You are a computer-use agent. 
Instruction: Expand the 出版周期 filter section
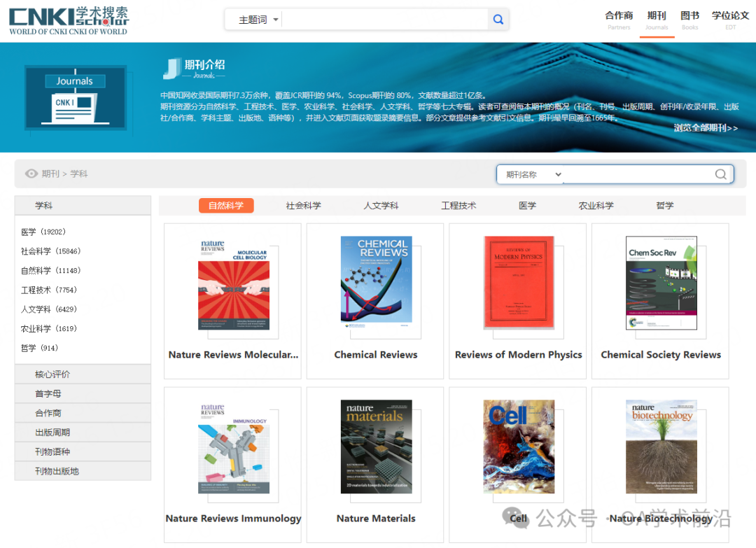coord(83,432)
